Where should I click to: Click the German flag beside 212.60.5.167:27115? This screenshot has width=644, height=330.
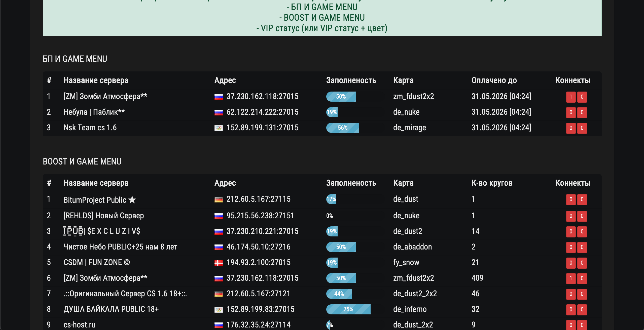click(x=219, y=200)
